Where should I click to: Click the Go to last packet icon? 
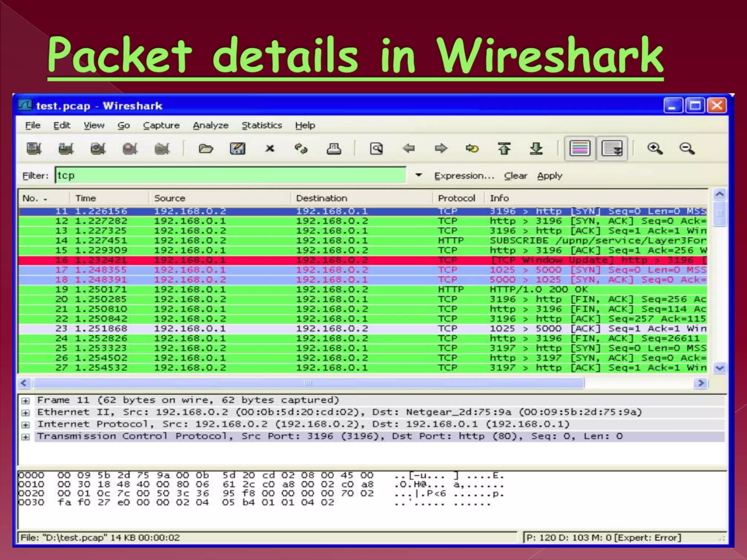tap(536, 148)
